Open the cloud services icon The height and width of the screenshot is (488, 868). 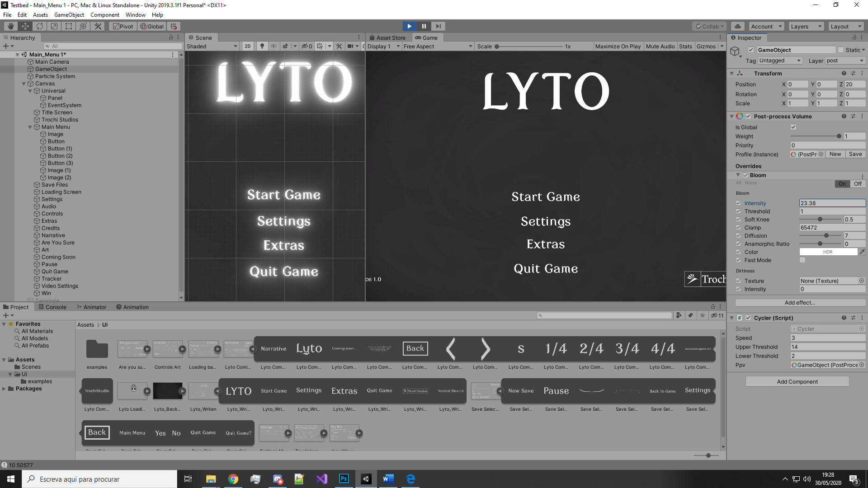[x=738, y=26]
